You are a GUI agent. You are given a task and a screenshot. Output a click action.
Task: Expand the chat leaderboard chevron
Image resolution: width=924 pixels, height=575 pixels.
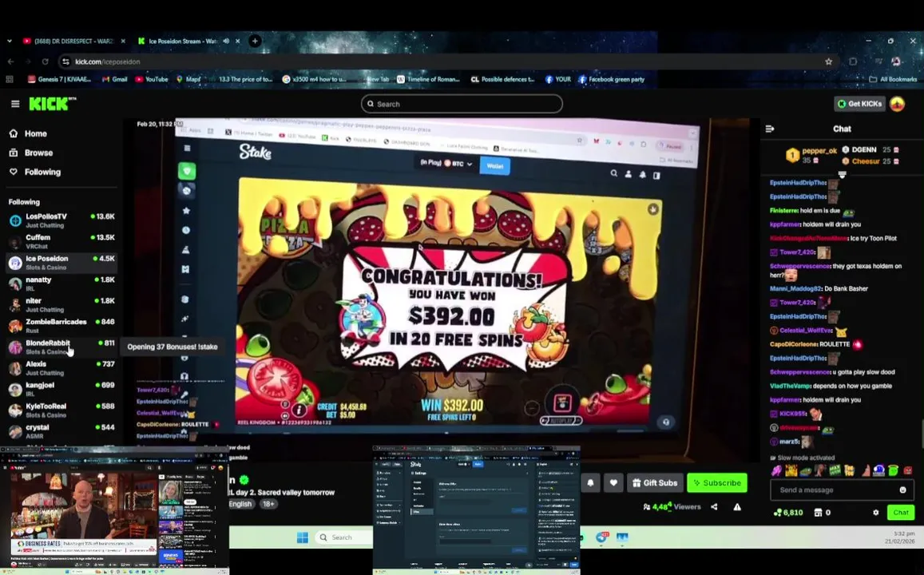(x=842, y=174)
